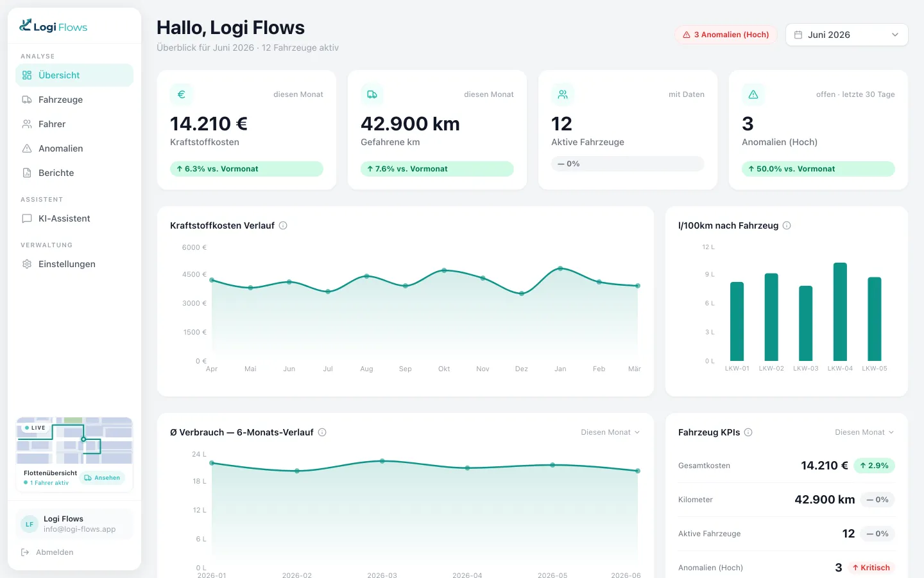The image size is (924, 578).
Task: Click the LKW-04 bar in consumption chart
Action: pos(840,311)
